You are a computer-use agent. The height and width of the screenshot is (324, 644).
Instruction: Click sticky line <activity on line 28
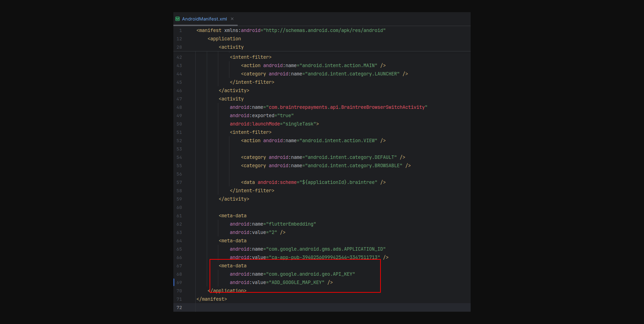231,47
